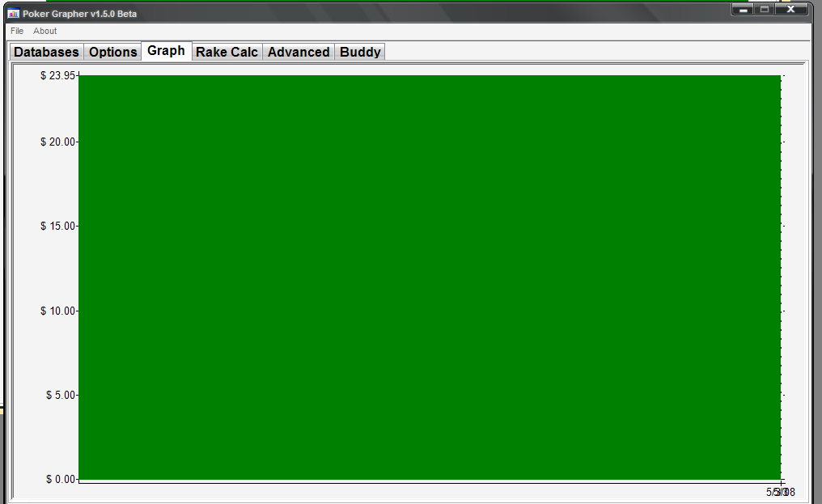822x504 pixels.
Task: Minimize the Poker Grapher window
Action: [743, 10]
